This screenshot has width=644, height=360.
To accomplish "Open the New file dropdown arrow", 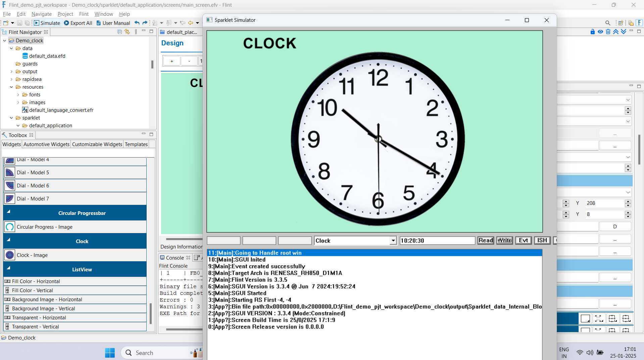I will [12, 23].
